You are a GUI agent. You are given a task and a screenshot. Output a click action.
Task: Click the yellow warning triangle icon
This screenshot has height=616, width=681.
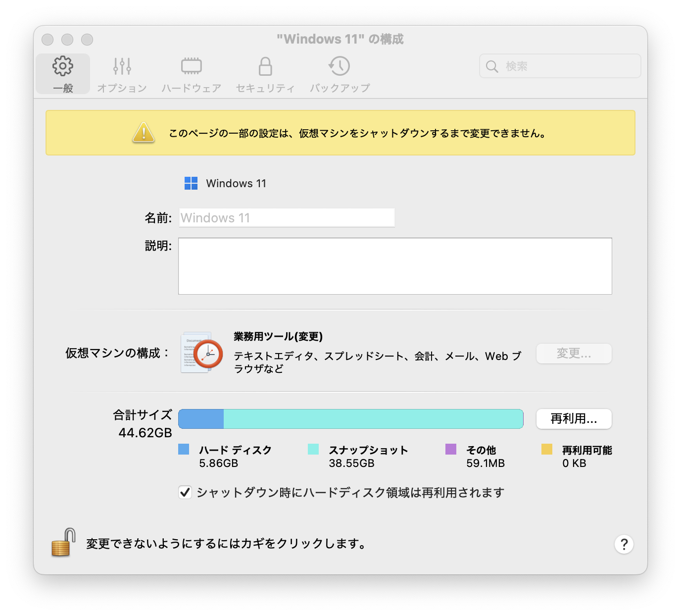click(x=144, y=133)
